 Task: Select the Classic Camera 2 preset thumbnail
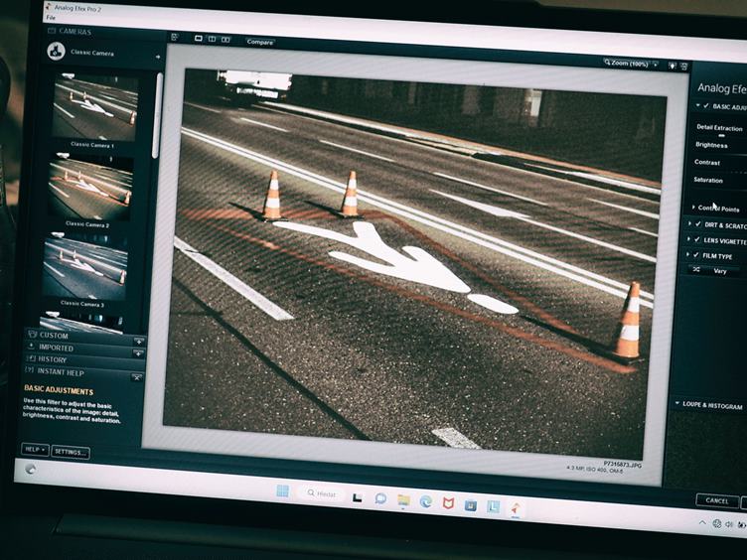click(90, 187)
